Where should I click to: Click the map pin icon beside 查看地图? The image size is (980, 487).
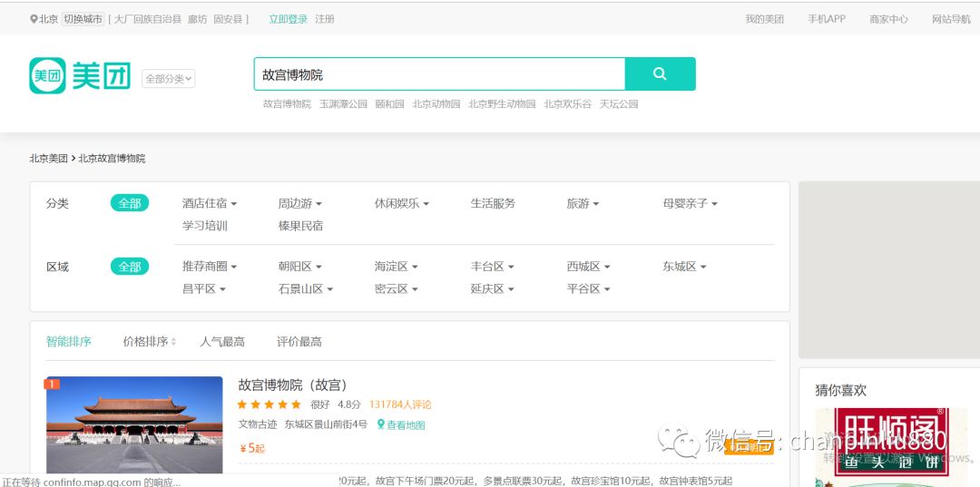click(x=380, y=424)
